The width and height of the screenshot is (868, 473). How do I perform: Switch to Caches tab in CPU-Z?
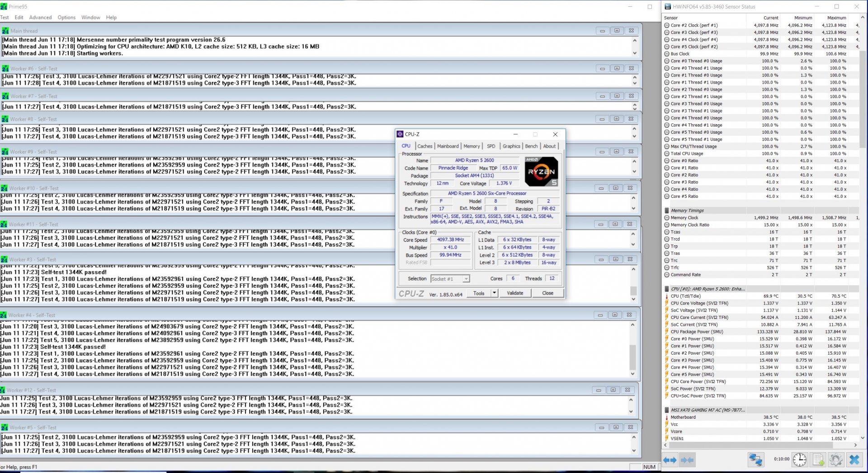pos(425,146)
